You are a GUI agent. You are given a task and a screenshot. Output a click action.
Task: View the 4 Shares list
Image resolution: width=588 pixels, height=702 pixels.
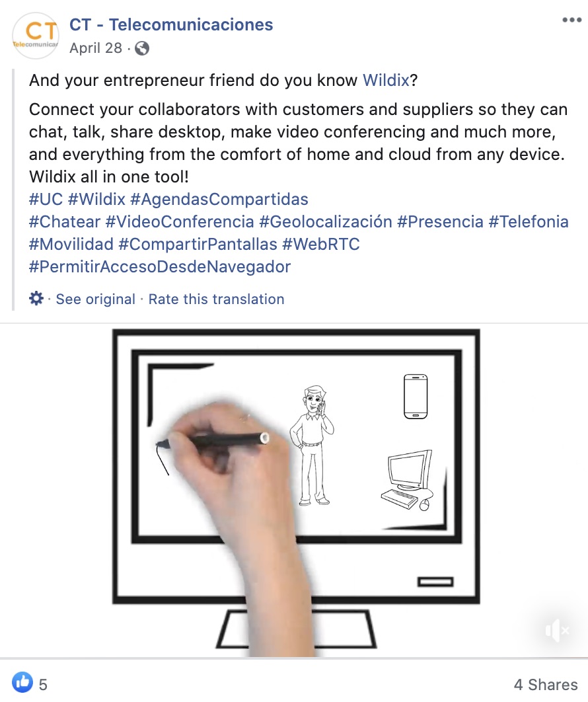pyautogui.click(x=546, y=685)
